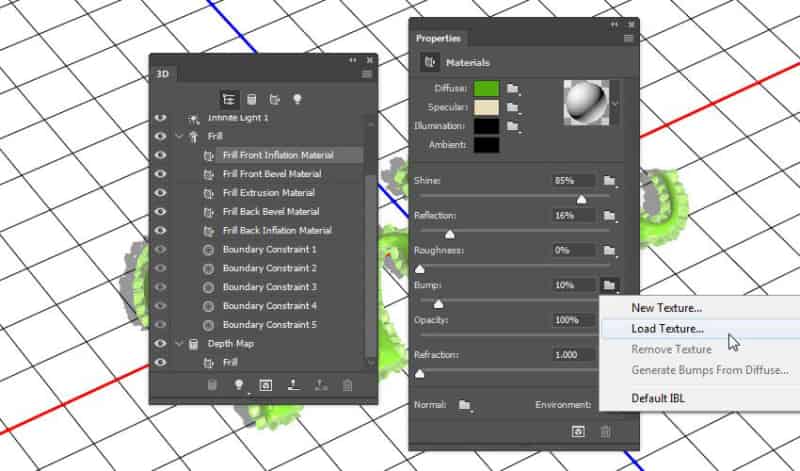This screenshot has height=471, width=800.
Task: Click the Bump slider handle
Action: (438, 304)
